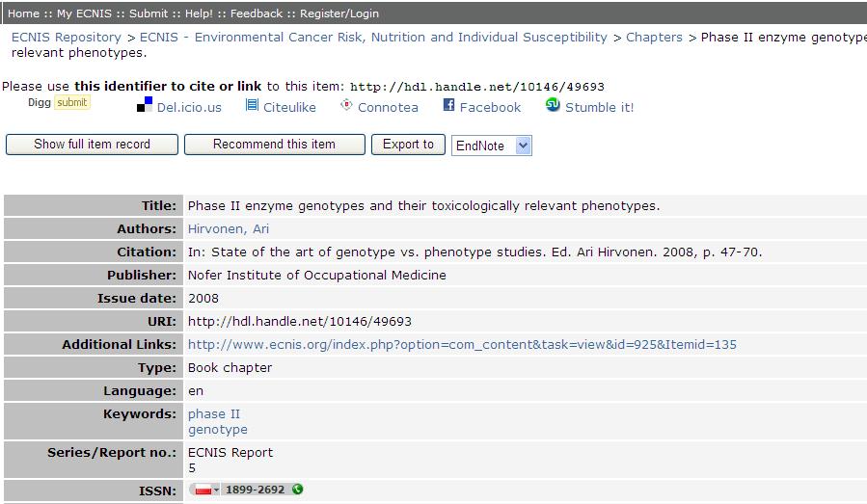
Task: Open the Register/Login page
Action: (x=339, y=13)
